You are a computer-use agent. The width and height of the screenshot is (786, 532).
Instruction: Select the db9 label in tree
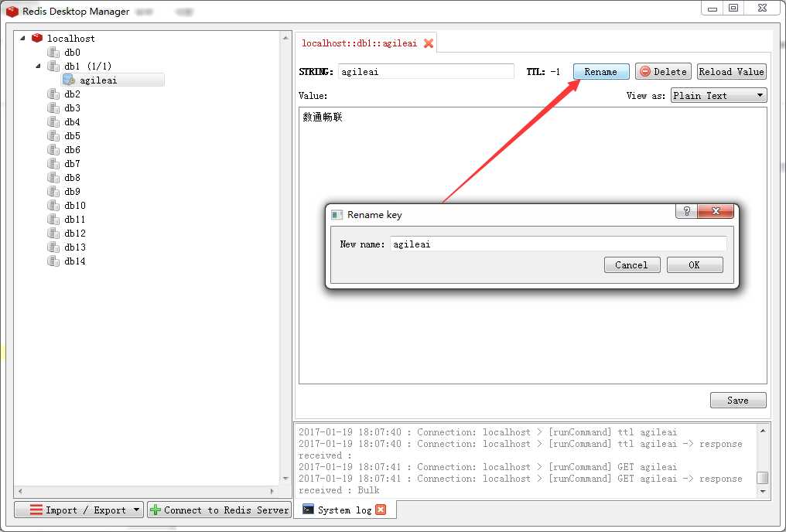72,191
